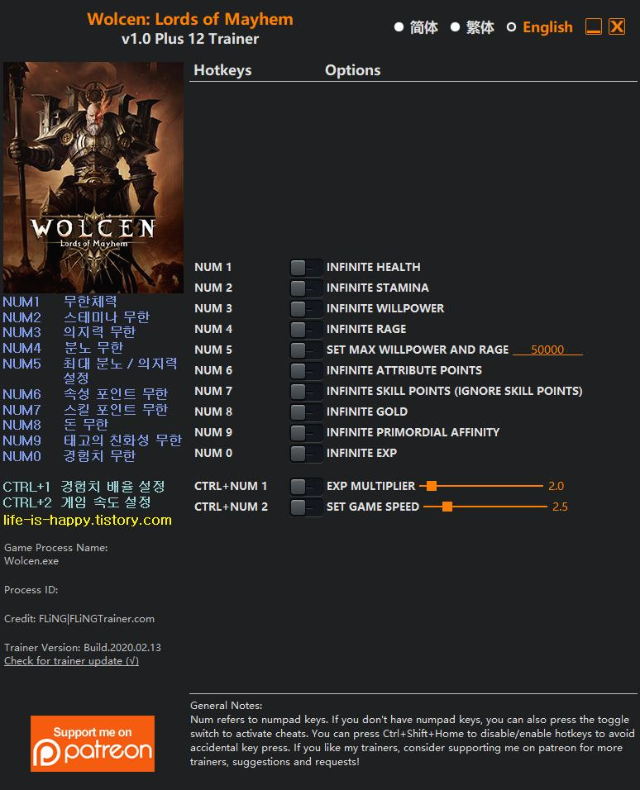Click the Wolcen: Lords of Mayhem title
Viewport: 640px width, 790px height.
click(x=190, y=19)
